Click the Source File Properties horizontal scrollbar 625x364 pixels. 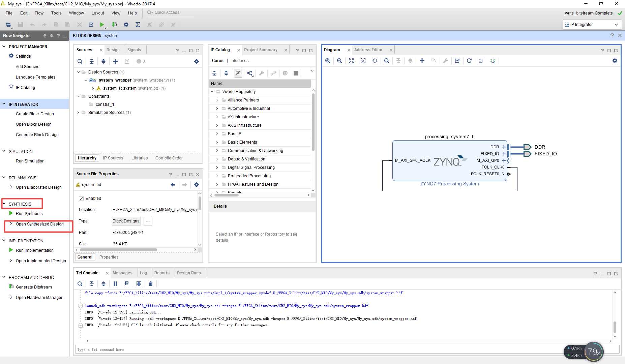pyautogui.click(x=119, y=250)
